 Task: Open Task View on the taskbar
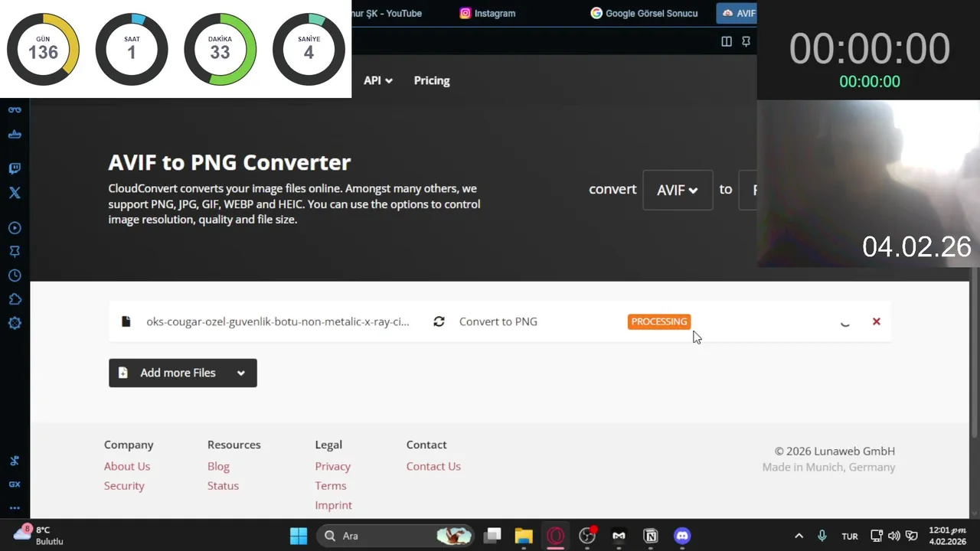[492, 536]
